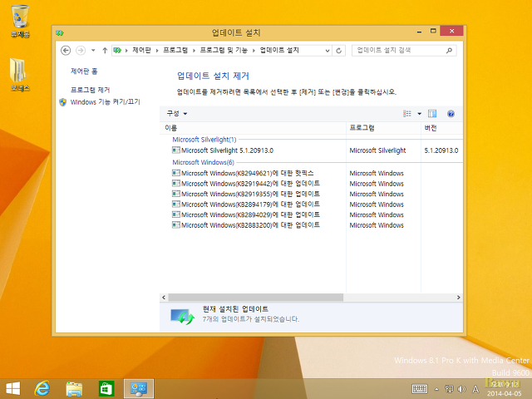The width and height of the screenshot is (532, 399).
Task: Click the icon of the KB2949621 row
Action: click(x=176, y=173)
